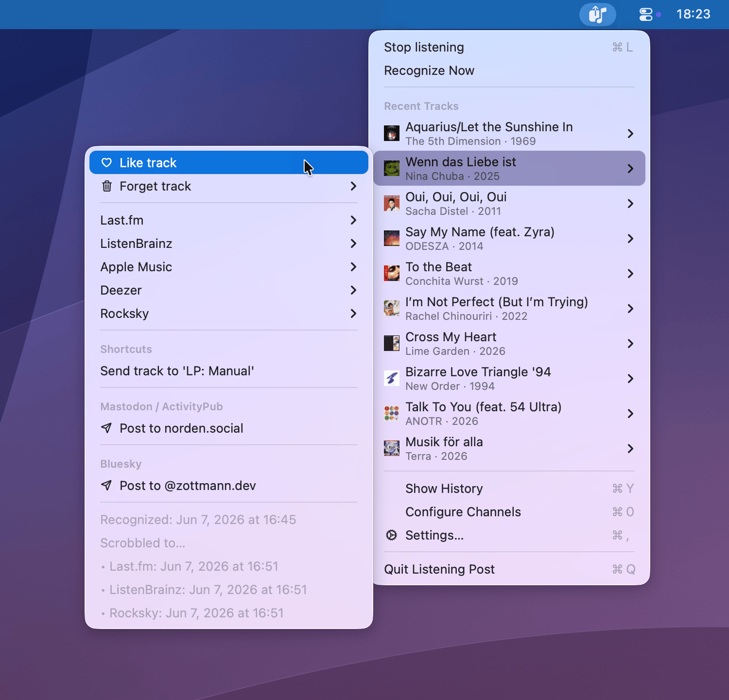Click the I'm Not Perfect album artwork
The image size is (729, 700).
click(x=392, y=308)
